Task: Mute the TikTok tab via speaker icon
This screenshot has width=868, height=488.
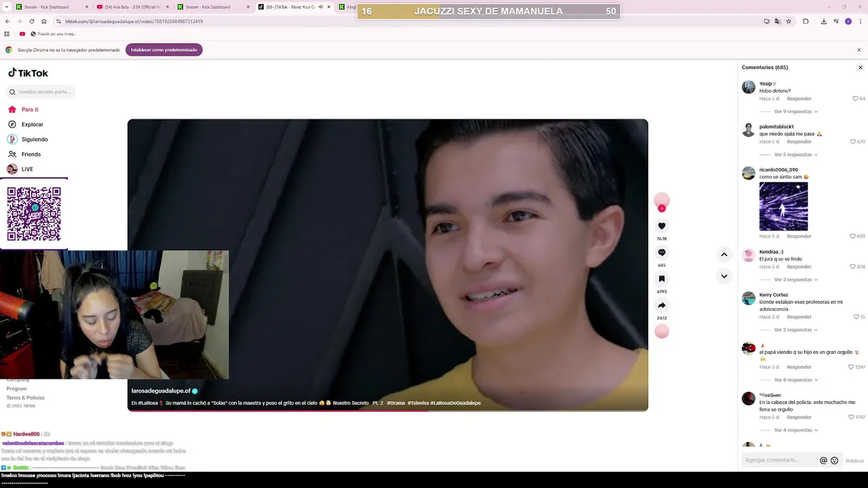Action: pyautogui.click(x=321, y=7)
